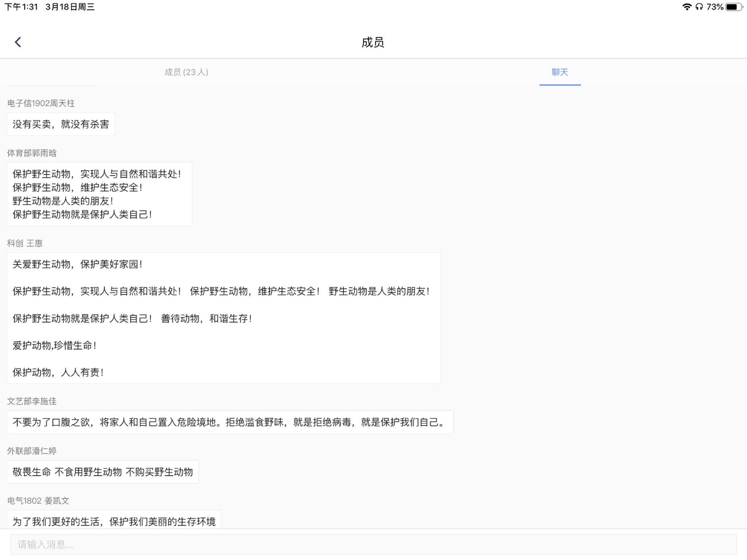Select the 为了我们更好的生活 message bubble
Viewport: 747px width, 560px height.
[x=114, y=520]
